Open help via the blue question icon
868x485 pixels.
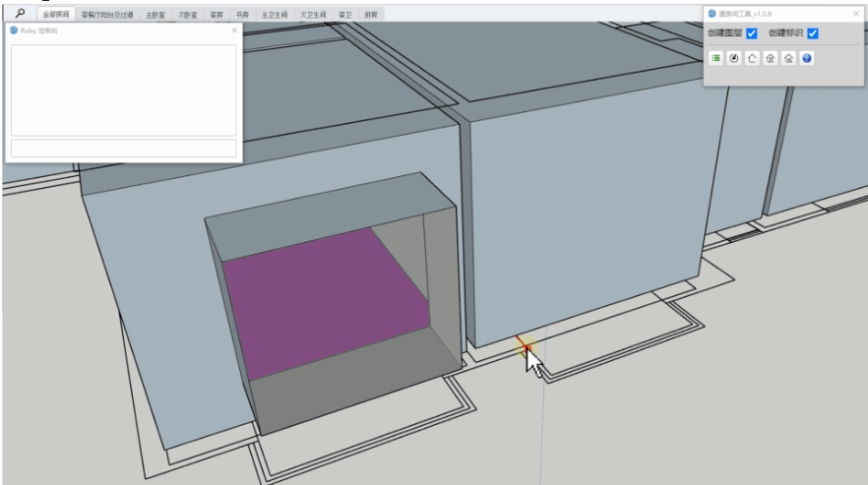click(x=807, y=59)
